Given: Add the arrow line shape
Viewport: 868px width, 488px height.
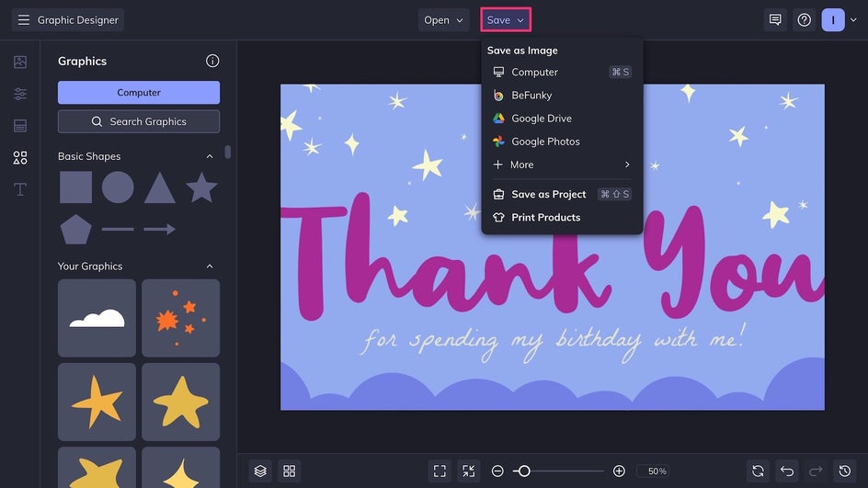Looking at the screenshot, I should (x=160, y=229).
